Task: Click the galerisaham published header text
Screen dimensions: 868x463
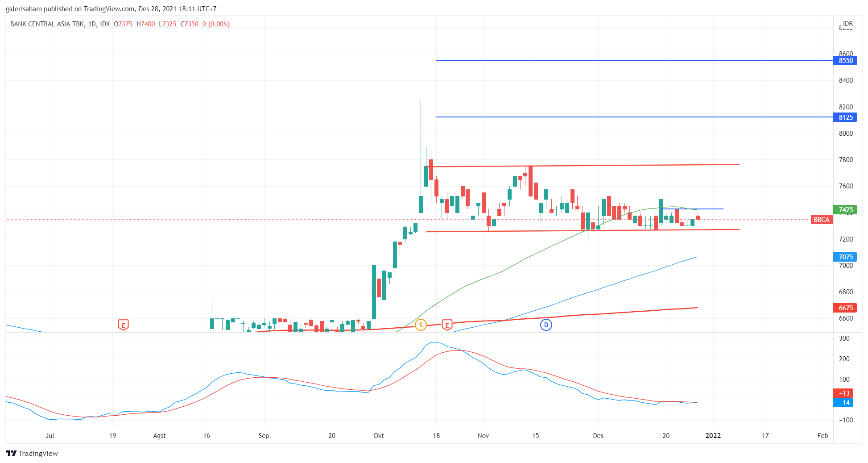Action: 111,9
